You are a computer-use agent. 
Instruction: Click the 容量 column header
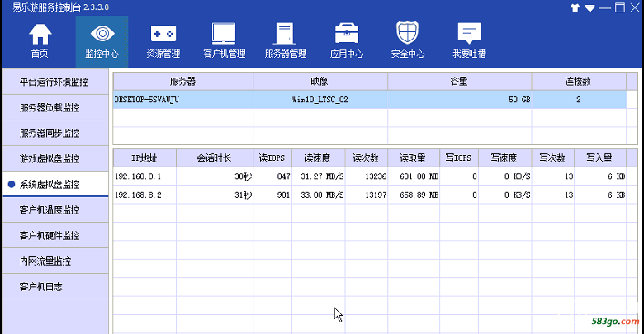pyautogui.click(x=459, y=82)
